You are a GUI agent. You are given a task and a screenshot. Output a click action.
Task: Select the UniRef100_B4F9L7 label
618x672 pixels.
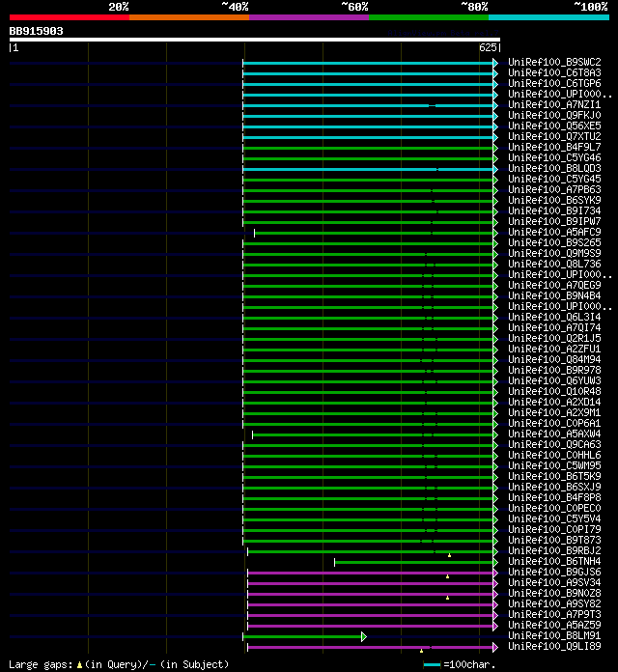tap(554, 147)
